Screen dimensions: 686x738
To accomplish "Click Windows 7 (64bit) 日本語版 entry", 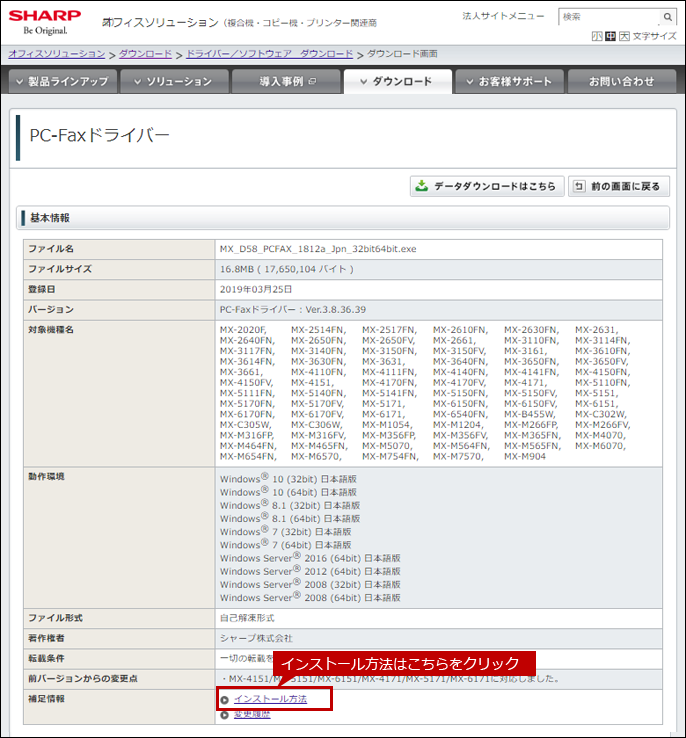I will coord(286,545).
